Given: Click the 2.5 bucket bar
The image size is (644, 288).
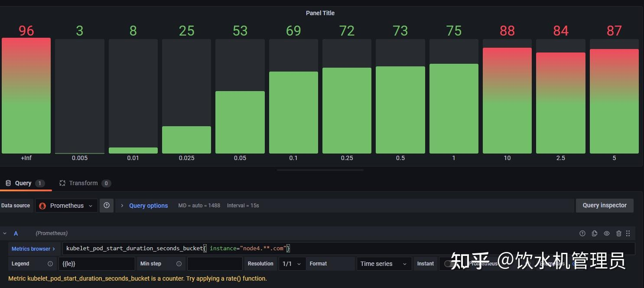Looking at the screenshot, I should pyautogui.click(x=561, y=103).
